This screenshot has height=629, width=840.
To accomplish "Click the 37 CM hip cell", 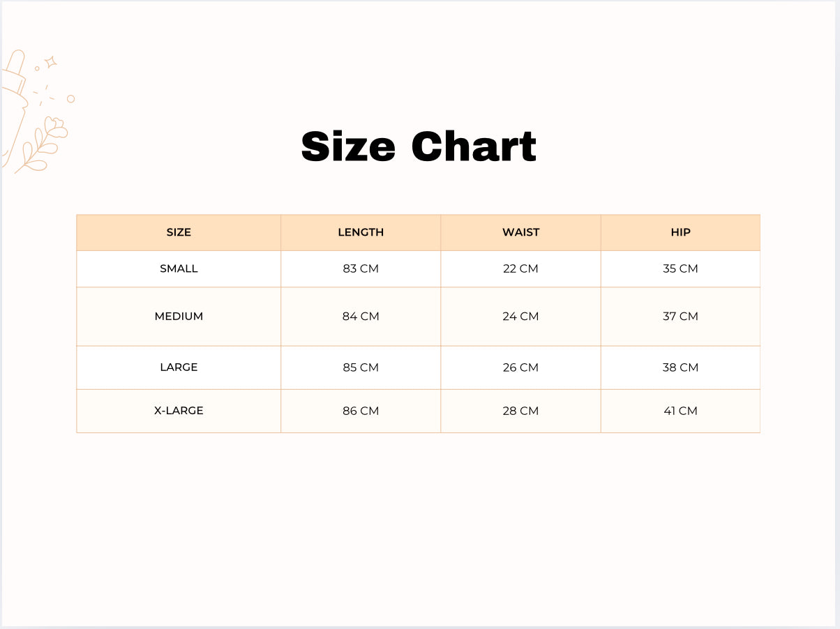I will [680, 316].
